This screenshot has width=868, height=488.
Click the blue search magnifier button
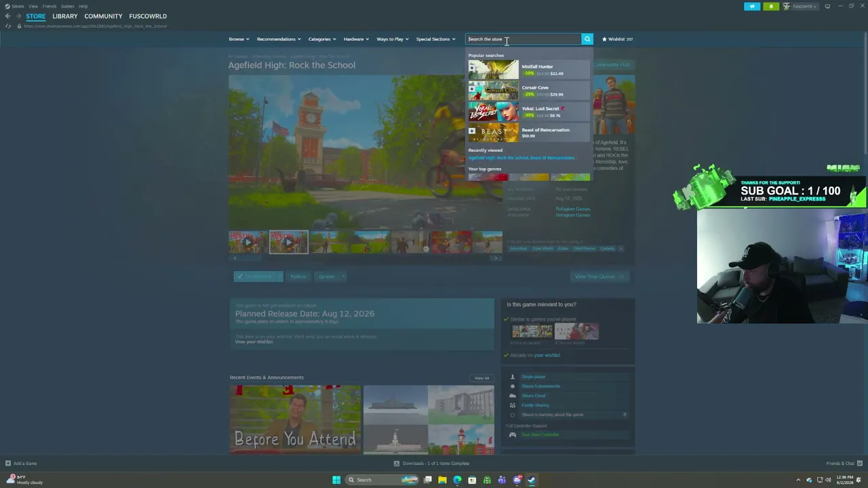pyautogui.click(x=587, y=39)
